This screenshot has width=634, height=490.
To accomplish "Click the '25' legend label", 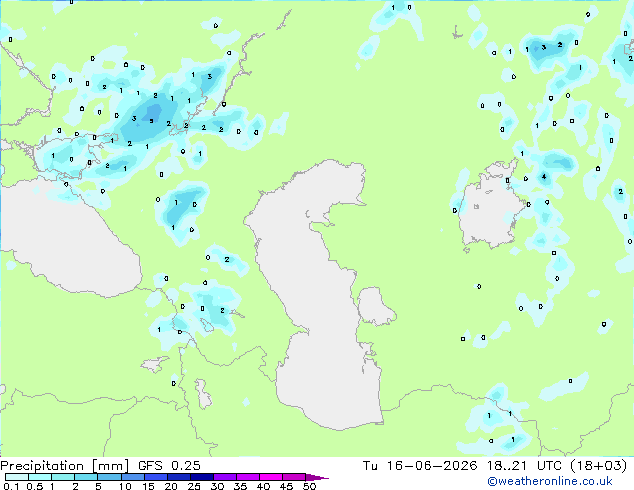I will click(x=194, y=486).
